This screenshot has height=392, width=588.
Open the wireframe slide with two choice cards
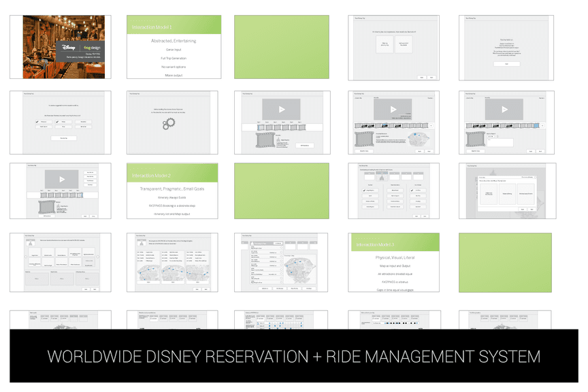394,48
